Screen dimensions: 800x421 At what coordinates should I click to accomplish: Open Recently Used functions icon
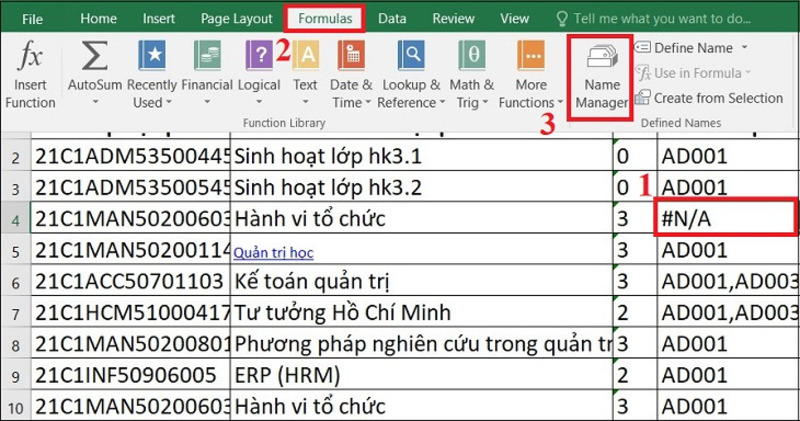(x=152, y=57)
